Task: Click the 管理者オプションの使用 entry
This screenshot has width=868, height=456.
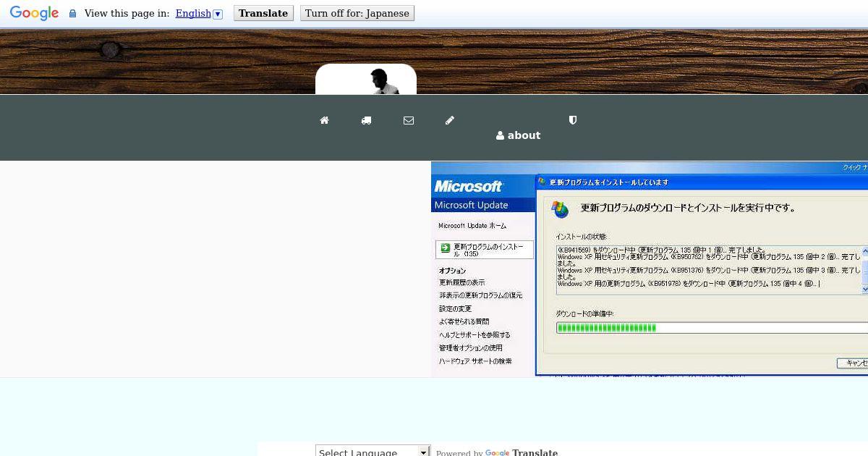Action: pos(470,347)
